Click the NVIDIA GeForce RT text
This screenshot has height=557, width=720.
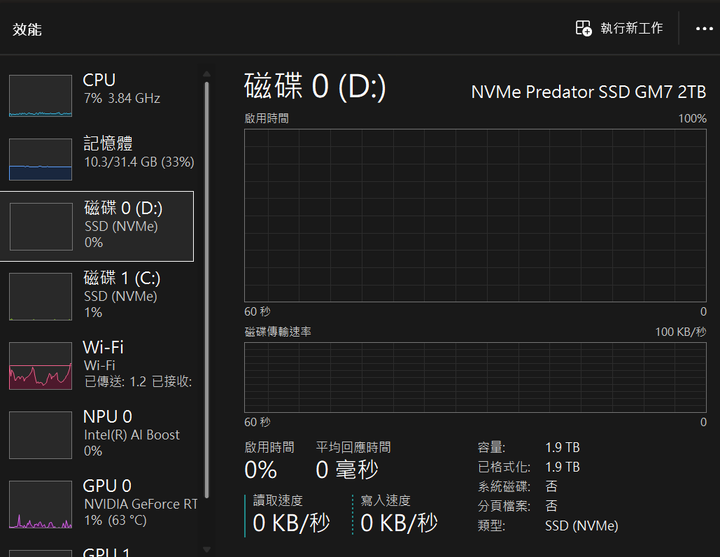coord(141,504)
